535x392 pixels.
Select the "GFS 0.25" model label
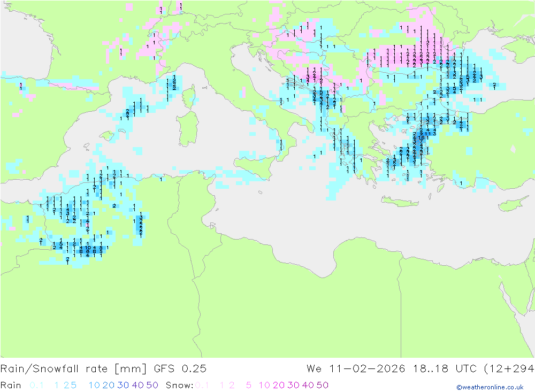[x=180, y=369]
